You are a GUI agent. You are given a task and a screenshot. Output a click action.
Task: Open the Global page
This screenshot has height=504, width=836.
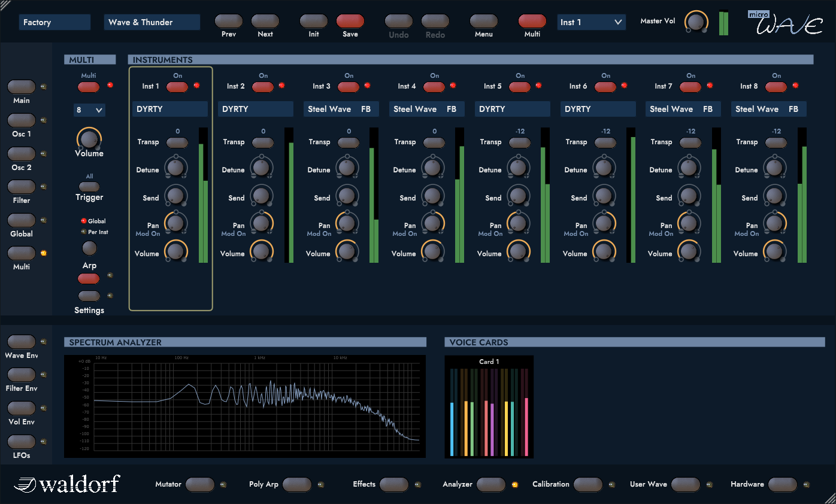[22, 220]
